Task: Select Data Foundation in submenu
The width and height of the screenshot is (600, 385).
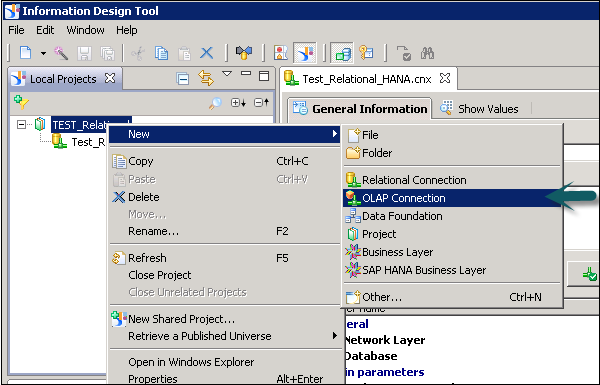Action: point(452,216)
